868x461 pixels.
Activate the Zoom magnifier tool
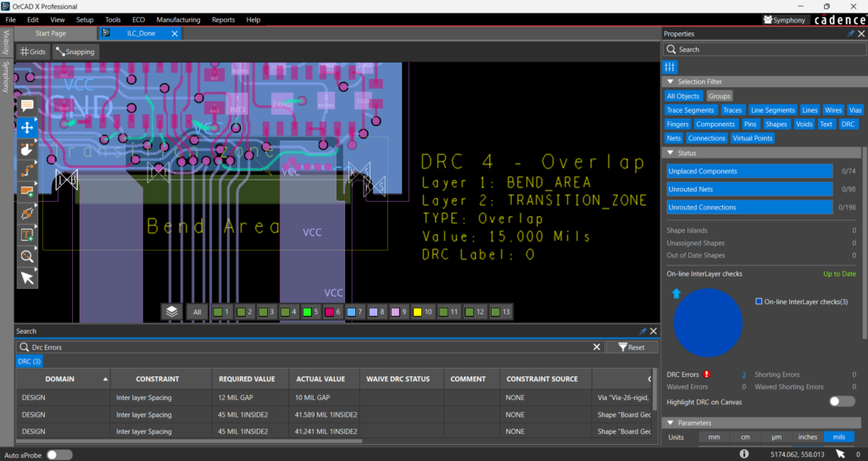tap(27, 256)
